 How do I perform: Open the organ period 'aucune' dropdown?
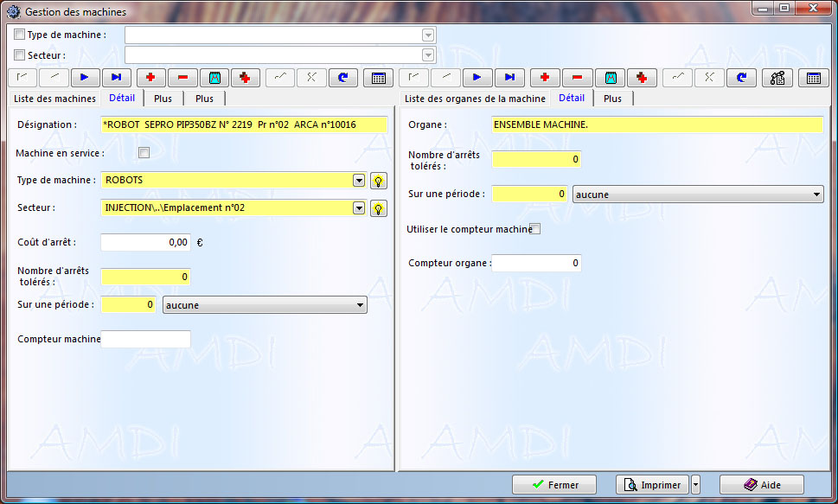(x=816, y=195)
